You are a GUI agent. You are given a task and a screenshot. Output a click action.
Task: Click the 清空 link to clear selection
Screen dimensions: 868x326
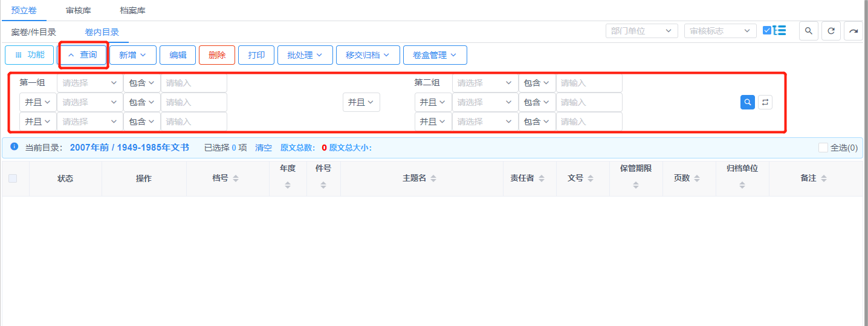264,148
